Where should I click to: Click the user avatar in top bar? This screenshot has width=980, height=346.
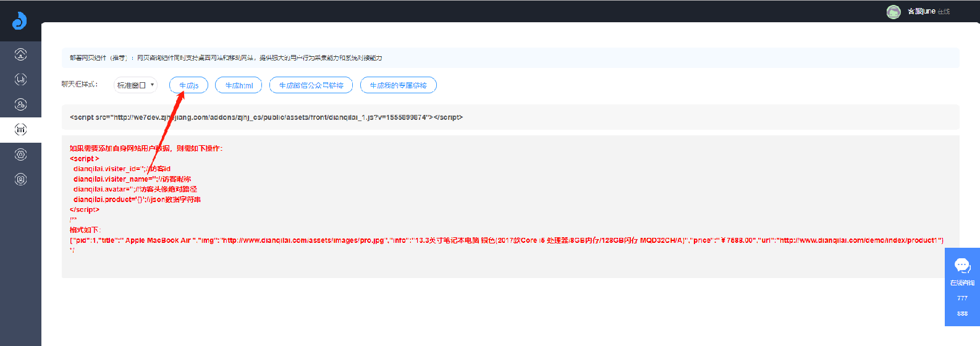893,12
